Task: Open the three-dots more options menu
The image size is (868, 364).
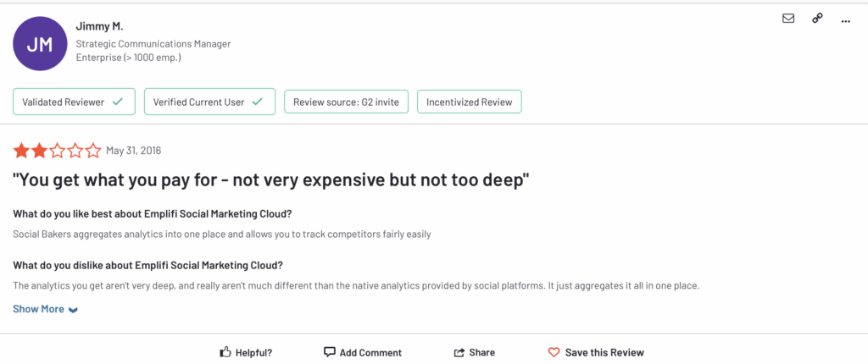Action: [845, 20]
